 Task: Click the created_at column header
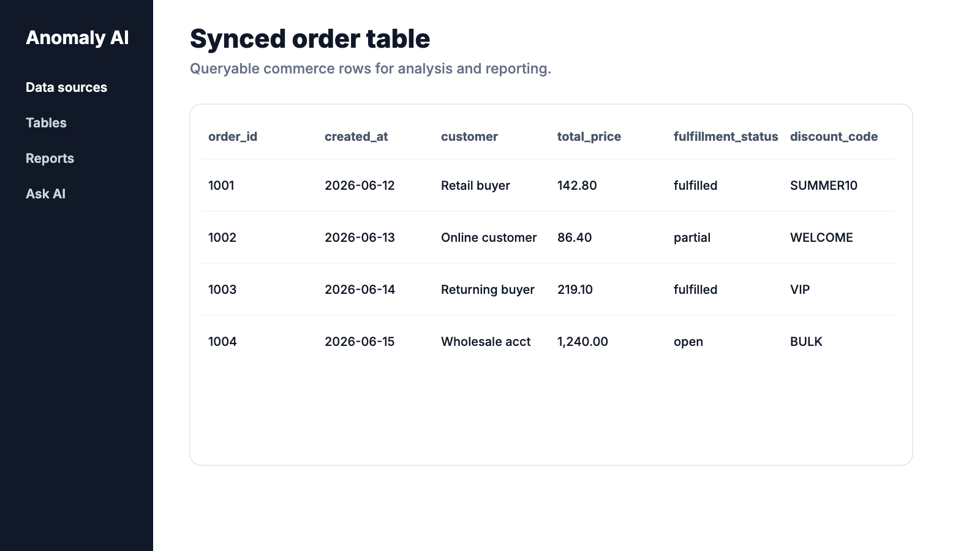pos(356,137)
